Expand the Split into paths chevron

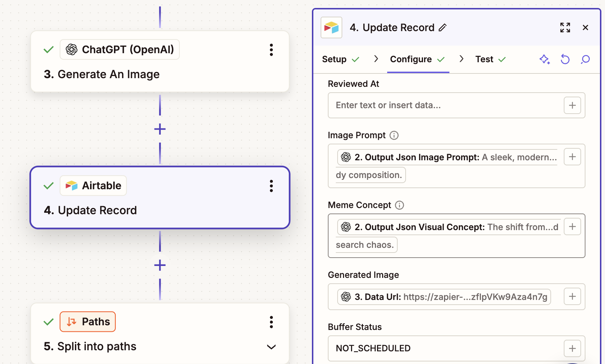[x=271, y=347]
